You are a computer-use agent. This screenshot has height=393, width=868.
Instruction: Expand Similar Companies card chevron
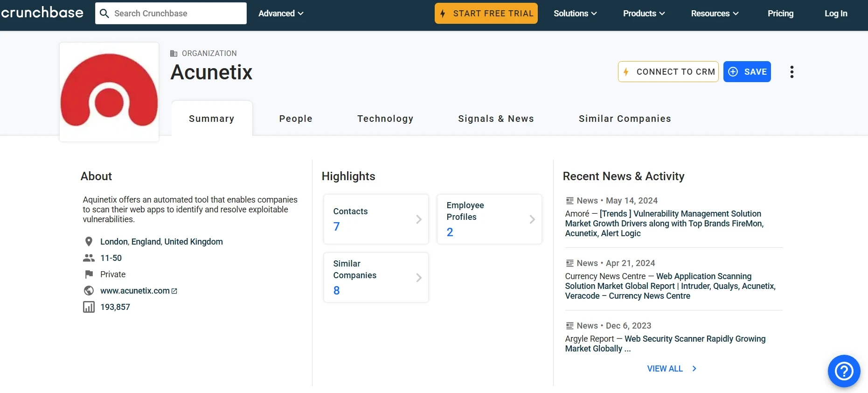[x=419, y=278]
